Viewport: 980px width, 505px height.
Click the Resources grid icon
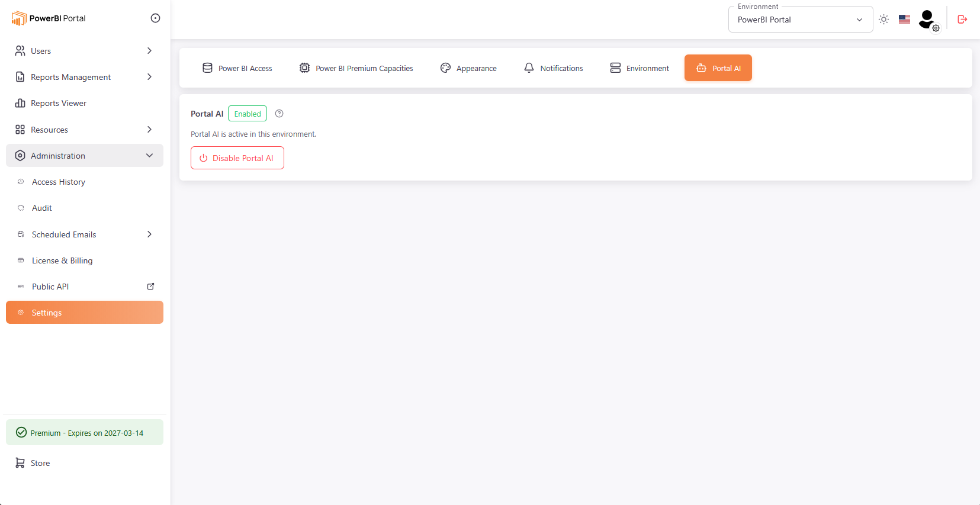click(x=20, y=130)
